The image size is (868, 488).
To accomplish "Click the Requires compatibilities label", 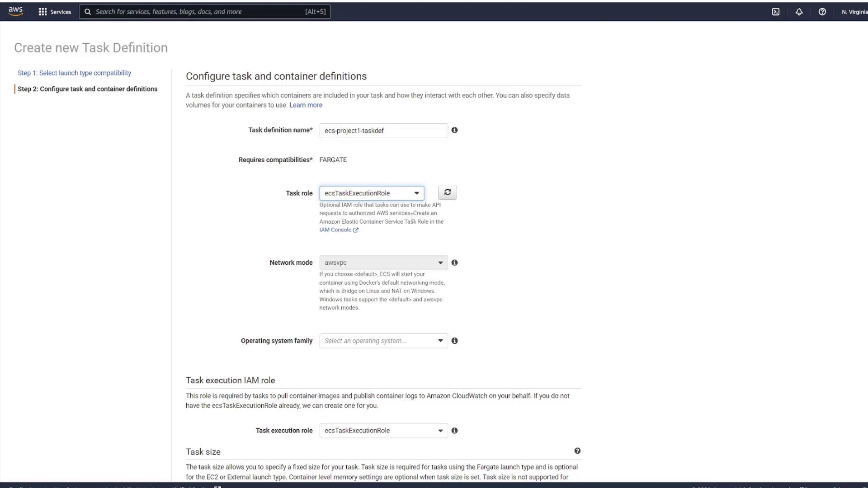I will tap(275, 160).
